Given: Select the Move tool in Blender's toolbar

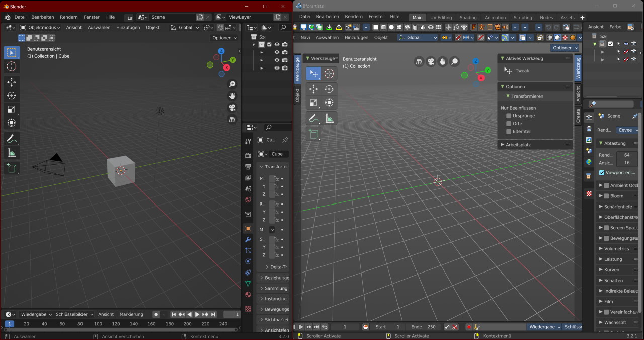Looking at the screenshot, I should tap(12, 82).
